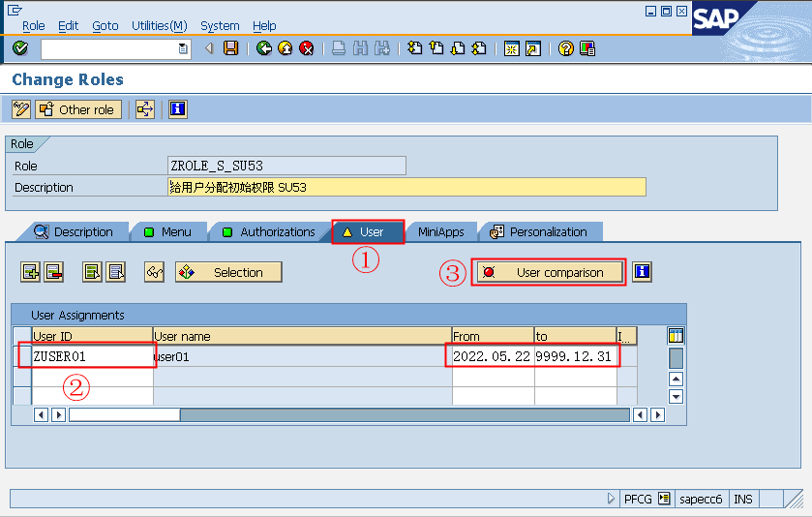The height and width of the screenshot is (517, 812).
Task: Click the green checkmark Enter icon
Action: [20, 48]
